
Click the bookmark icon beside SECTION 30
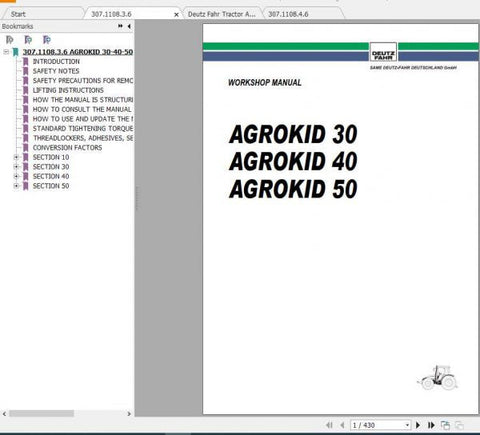tap(25, 167)
